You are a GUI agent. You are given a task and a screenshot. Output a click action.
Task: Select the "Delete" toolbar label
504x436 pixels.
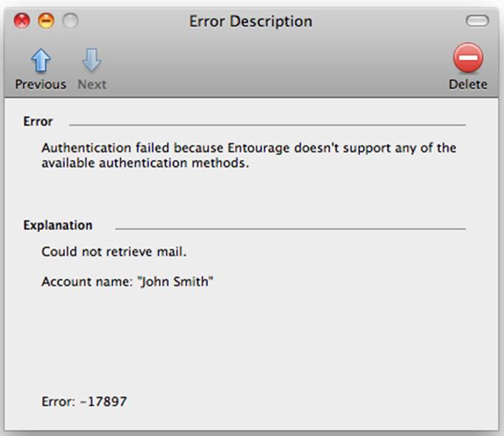pos(468,85)
